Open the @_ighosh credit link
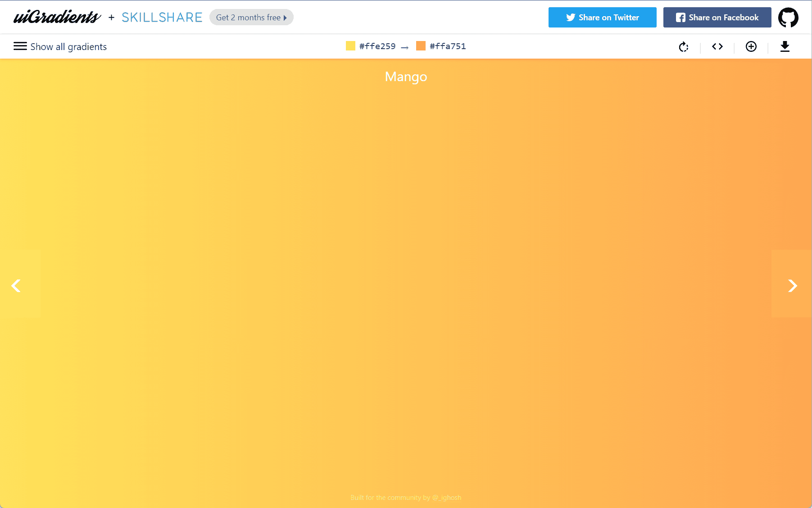The width and height of the screenshot is (812, 508). [447, 498]
